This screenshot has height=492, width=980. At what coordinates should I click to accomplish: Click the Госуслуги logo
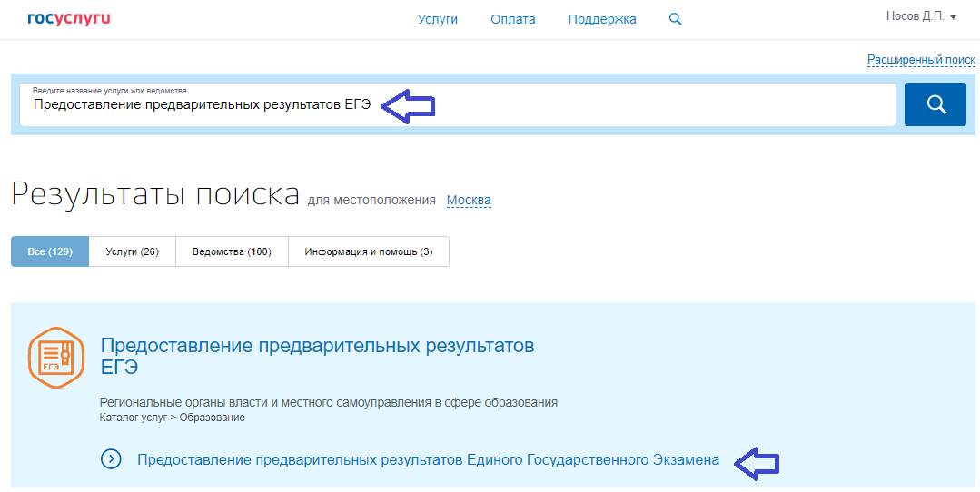(x=69, y=18)
